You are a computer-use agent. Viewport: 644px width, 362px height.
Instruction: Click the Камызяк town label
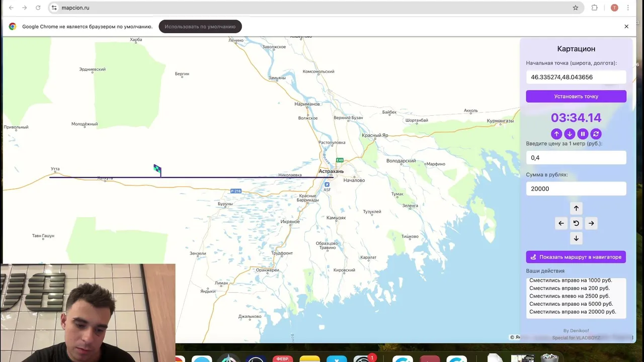point(336,218)
